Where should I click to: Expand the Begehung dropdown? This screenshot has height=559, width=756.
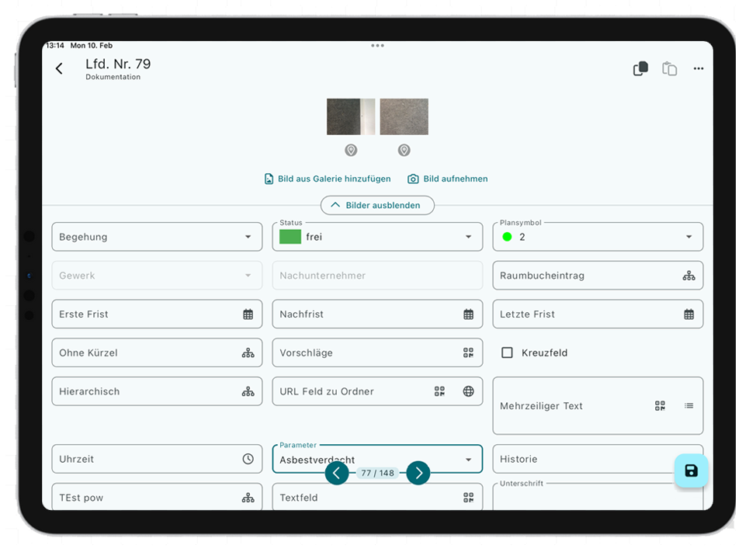click(248, 237)
